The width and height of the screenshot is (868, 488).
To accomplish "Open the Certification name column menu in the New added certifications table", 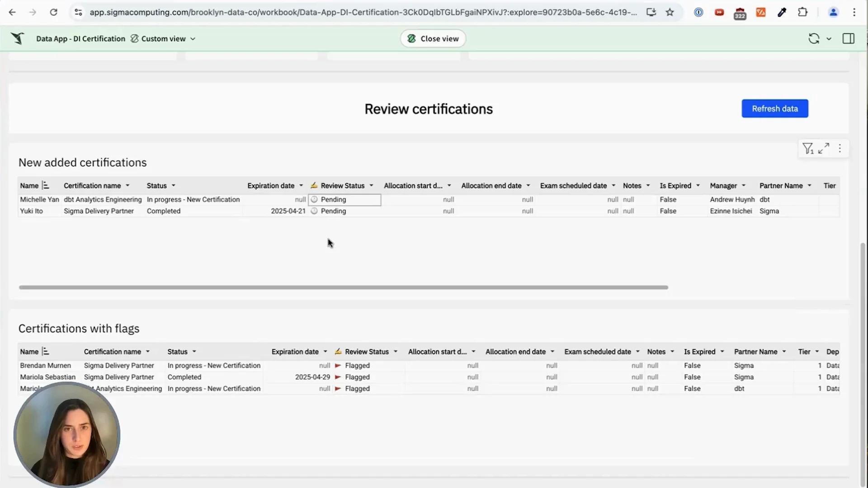I will (x=127, y=186).
